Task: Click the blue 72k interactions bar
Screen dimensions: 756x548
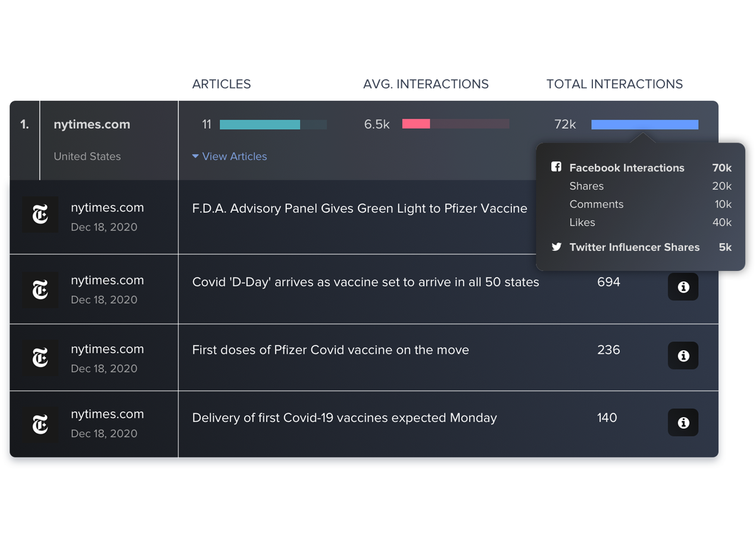Action: pos(644,124)
